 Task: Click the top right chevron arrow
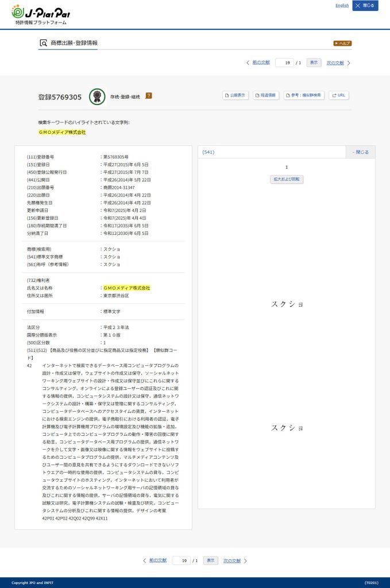(349, 63)
